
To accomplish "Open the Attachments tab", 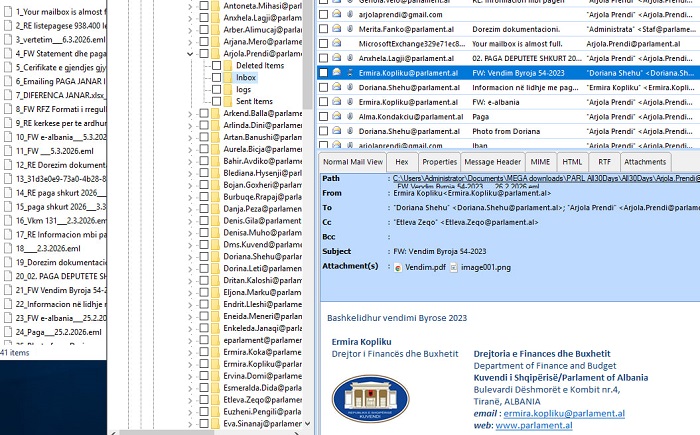I will click(645, 161).
